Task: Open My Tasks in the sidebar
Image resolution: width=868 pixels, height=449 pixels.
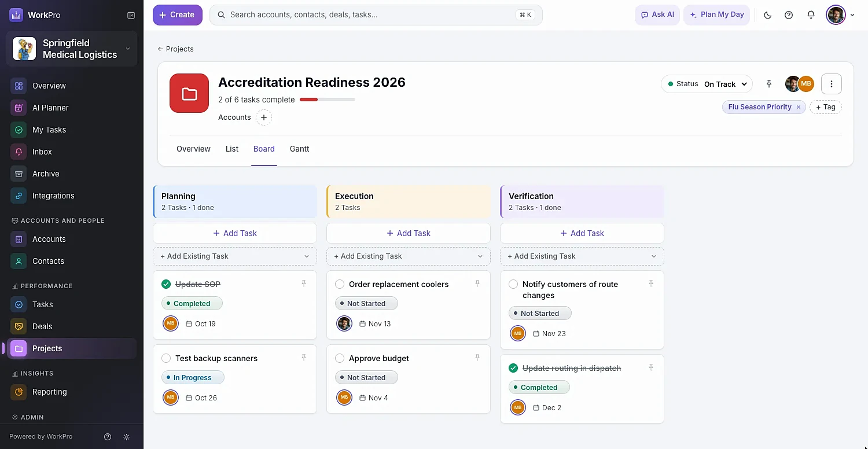Action: pos(72,130)
